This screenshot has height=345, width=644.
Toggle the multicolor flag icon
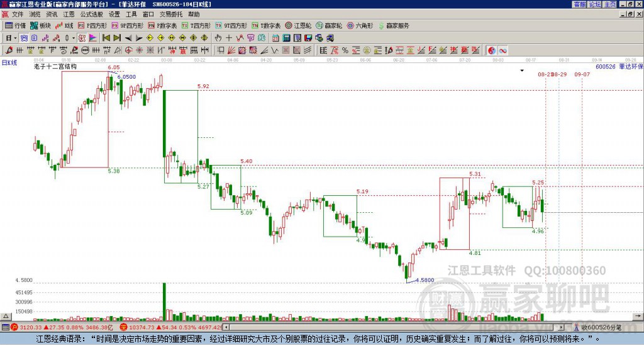93,38
